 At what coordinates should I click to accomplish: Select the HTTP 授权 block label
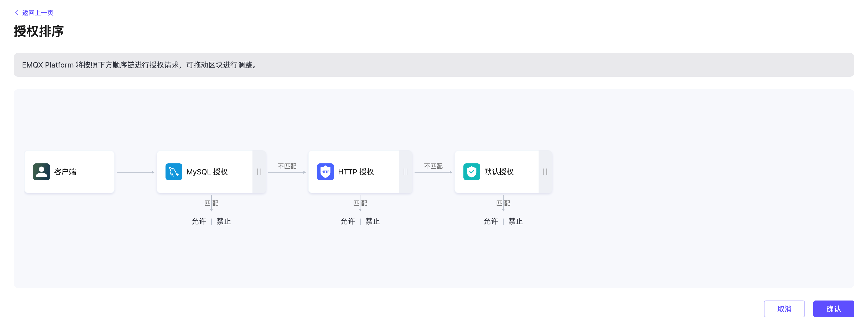coord(356,172)
